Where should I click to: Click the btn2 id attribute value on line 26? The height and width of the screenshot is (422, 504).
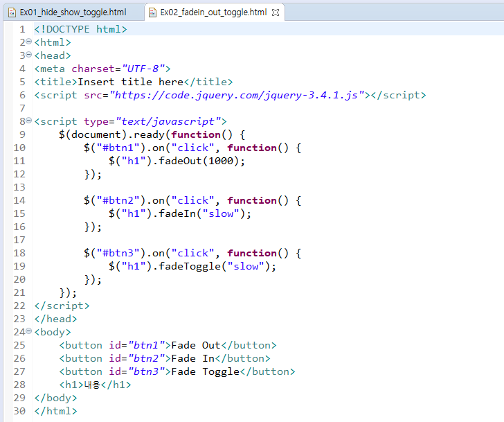point(147,359)
